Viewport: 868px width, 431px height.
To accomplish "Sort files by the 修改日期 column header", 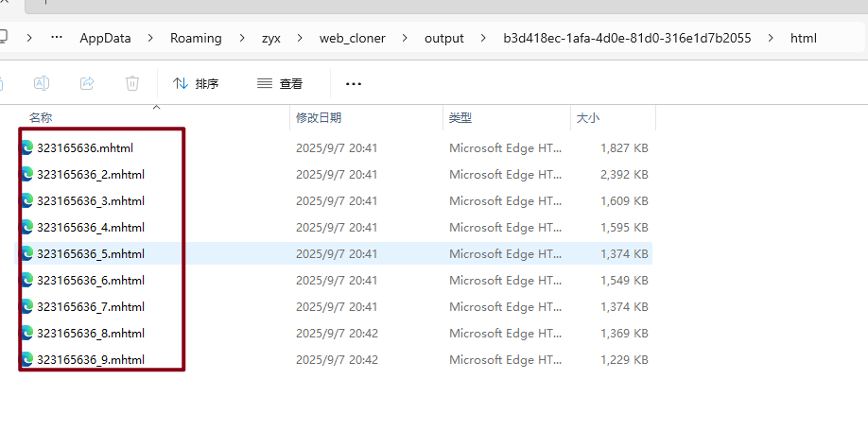I will click(x=319, y=118).
